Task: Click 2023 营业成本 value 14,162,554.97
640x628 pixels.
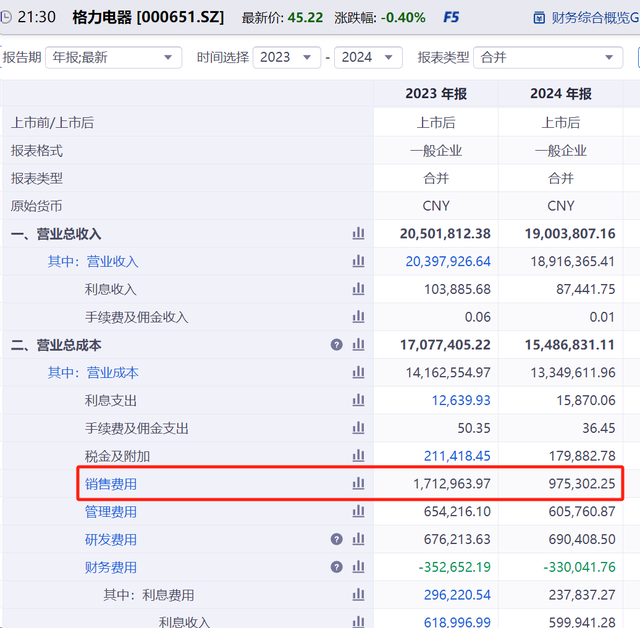Action: [x=448, y=373]
